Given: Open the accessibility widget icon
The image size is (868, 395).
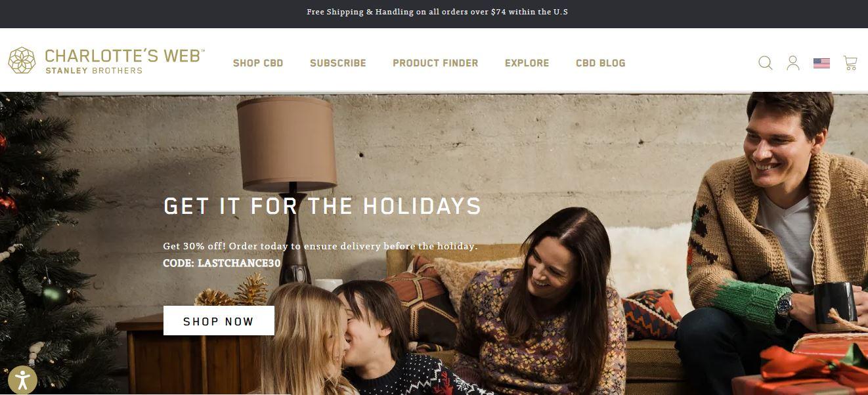Looking at the screenshot, I should tap(23, 380).
